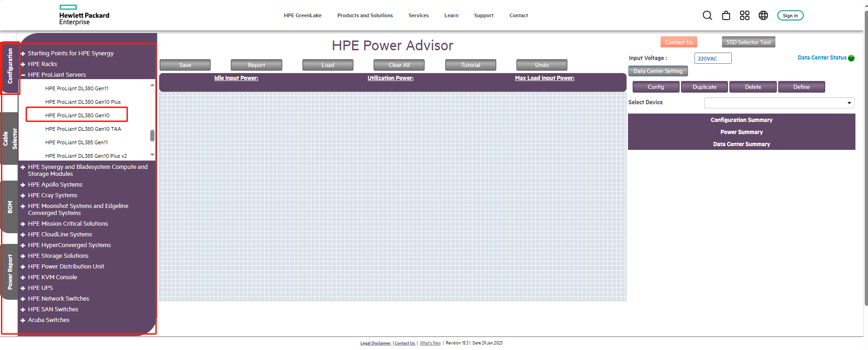
Task: Click the Report button
Action: coord(256,65)
